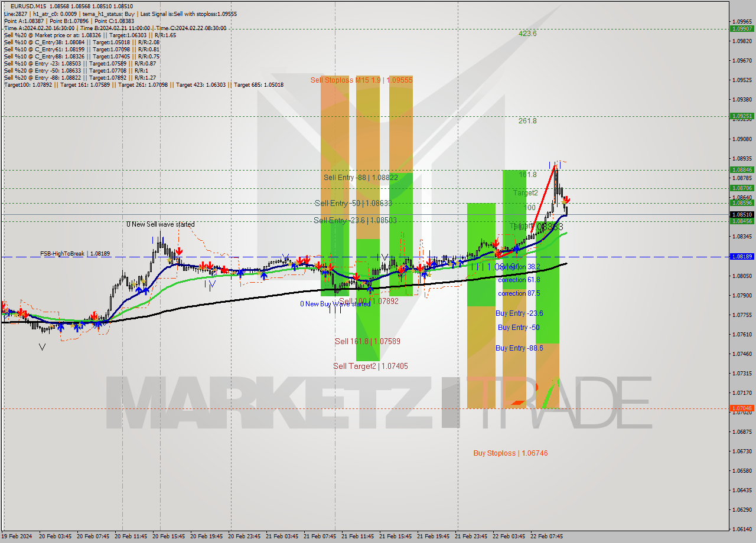Image resolution: width=756 pixels, height=543 pixels.
Task: Click the 'Target2' label on green bar
Action: tap(525, 192)
